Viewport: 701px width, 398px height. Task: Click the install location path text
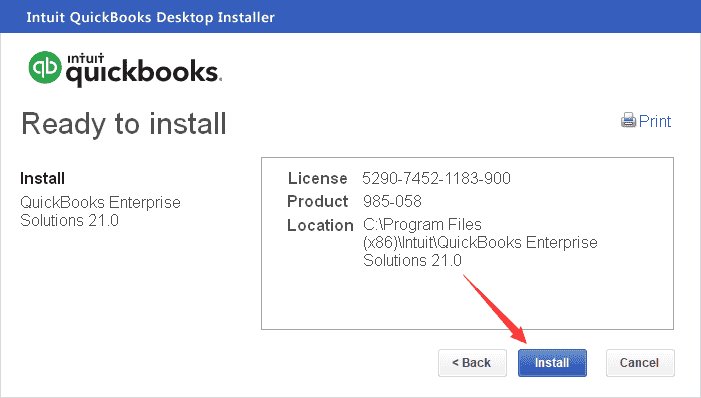[480, 242]
